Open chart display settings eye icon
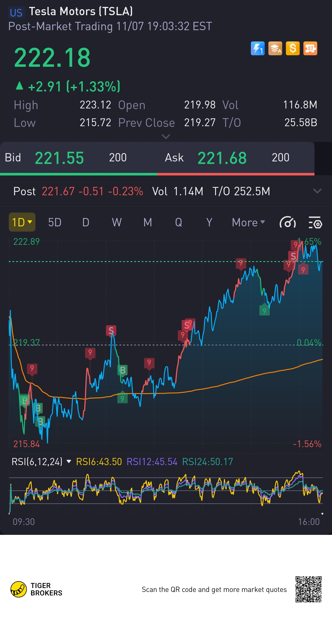 (x=315, y=222)
